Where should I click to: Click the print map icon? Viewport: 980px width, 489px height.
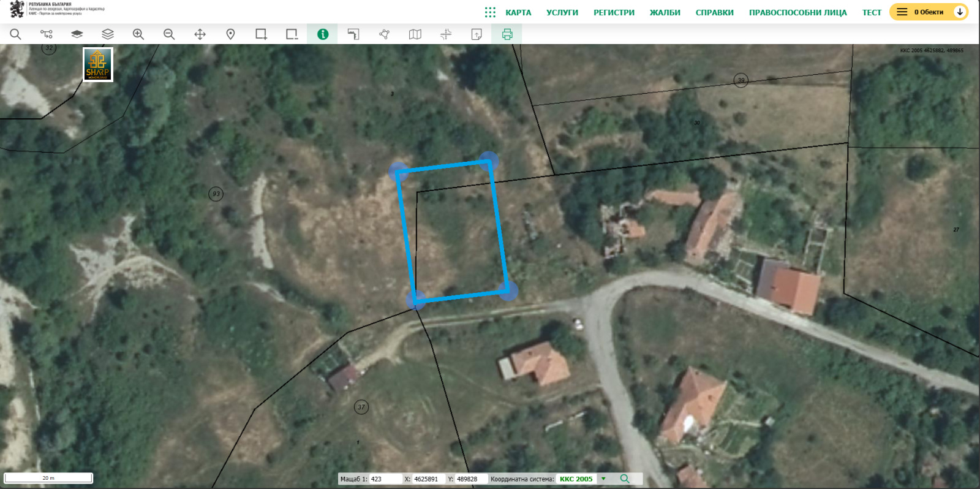click(x=507, y=34)
